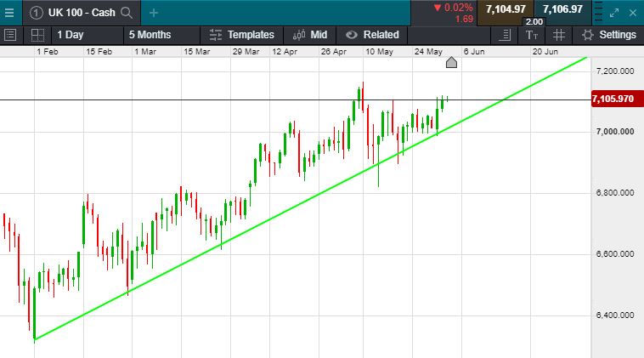
Task: Open the Templates menu
Action: (241, 35)
